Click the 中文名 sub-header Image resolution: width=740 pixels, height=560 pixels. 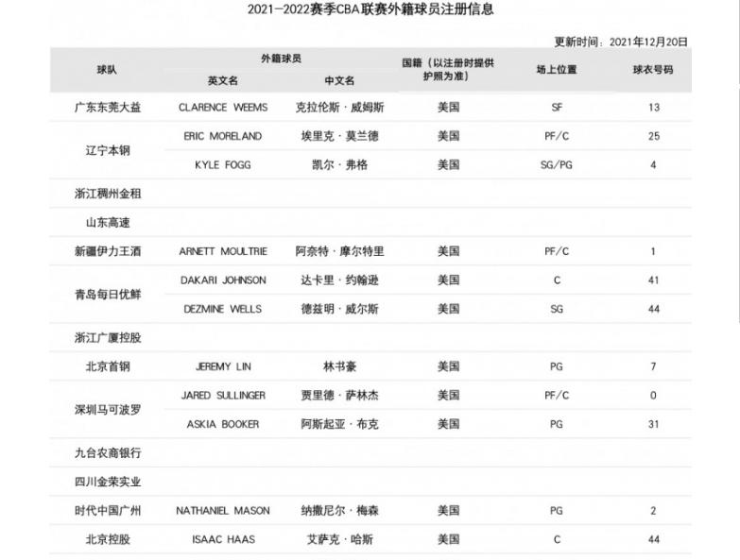[339, 80]
